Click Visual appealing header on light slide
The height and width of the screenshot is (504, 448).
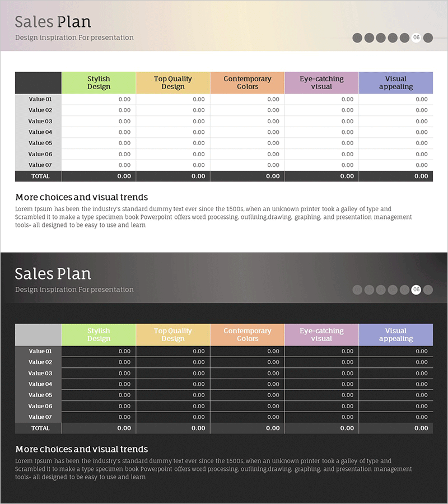[396, 83]
